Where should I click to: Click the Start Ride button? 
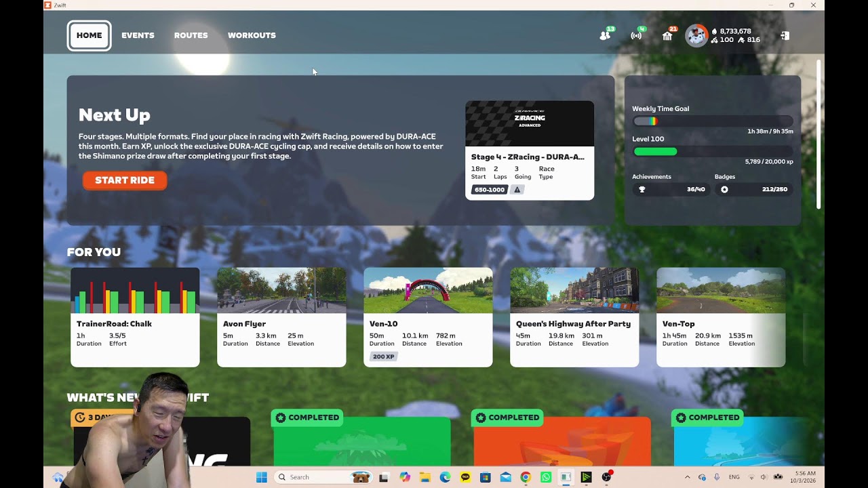tap(125, 180)
